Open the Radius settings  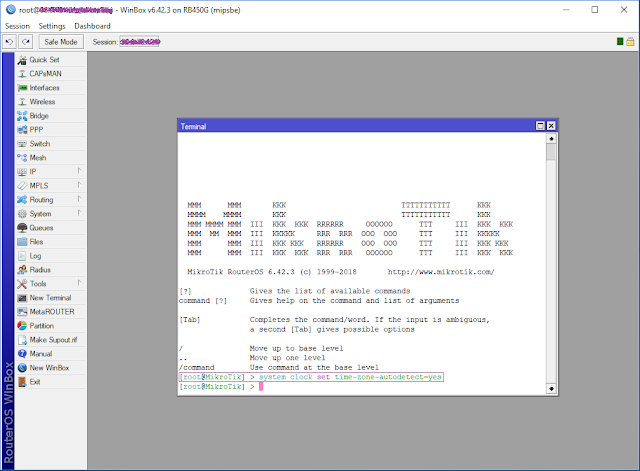point(51,270)
